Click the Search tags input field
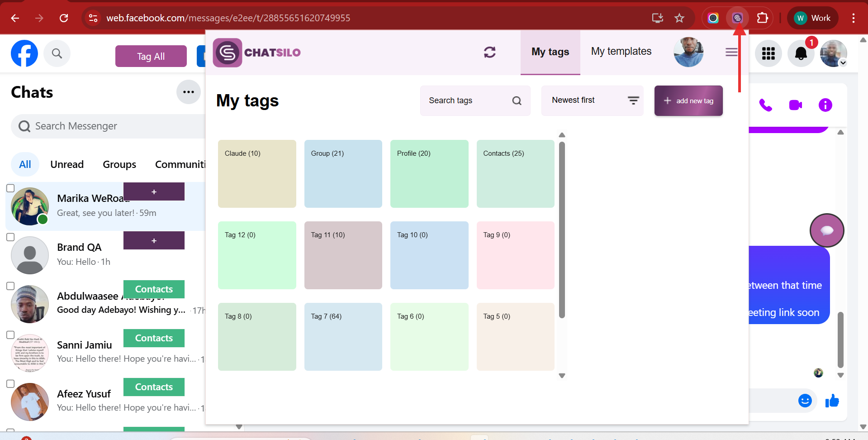 tap(475, 100)
